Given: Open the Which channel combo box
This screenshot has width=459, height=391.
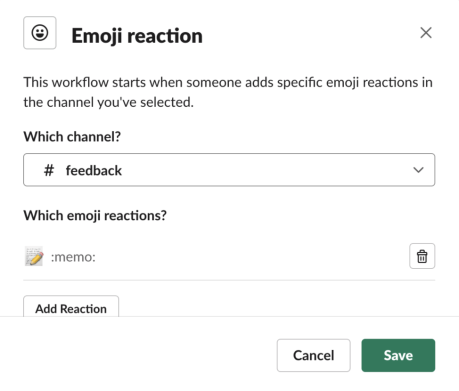Looking at the screenshot, I should pyautogui.click(x=229, y=170).
